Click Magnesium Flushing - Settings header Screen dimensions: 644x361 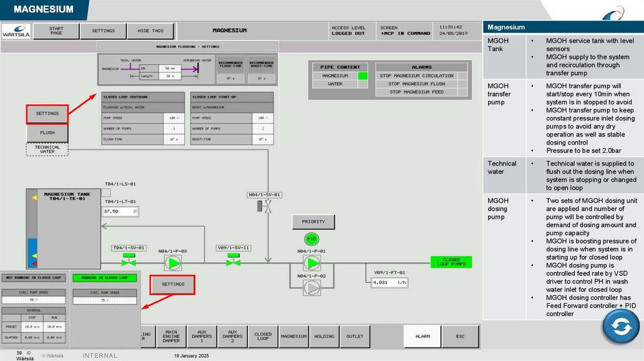pyautogui.click(x=187, y=47)
